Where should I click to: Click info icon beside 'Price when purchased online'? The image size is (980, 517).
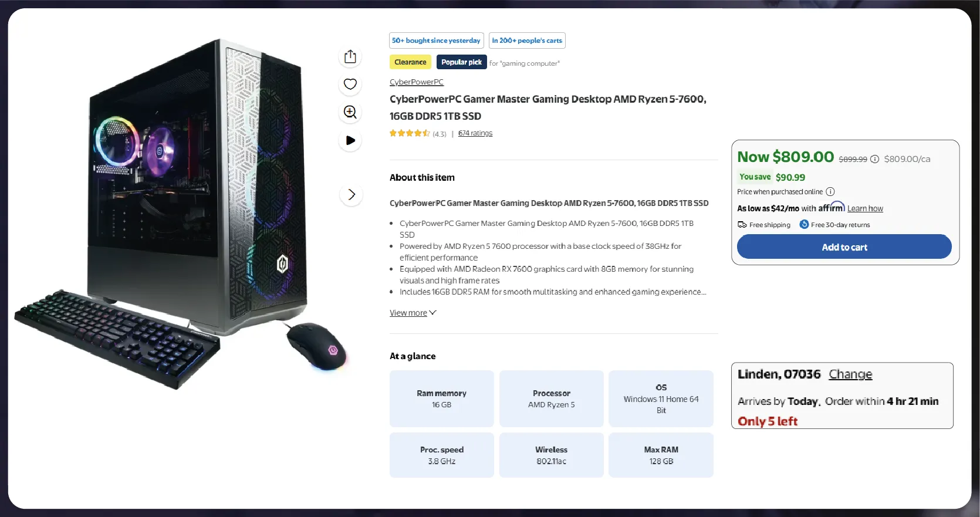point(830,192)
